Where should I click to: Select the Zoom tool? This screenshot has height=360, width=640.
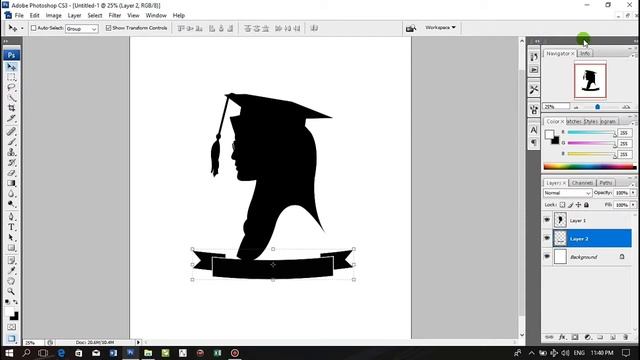[11, 291]
